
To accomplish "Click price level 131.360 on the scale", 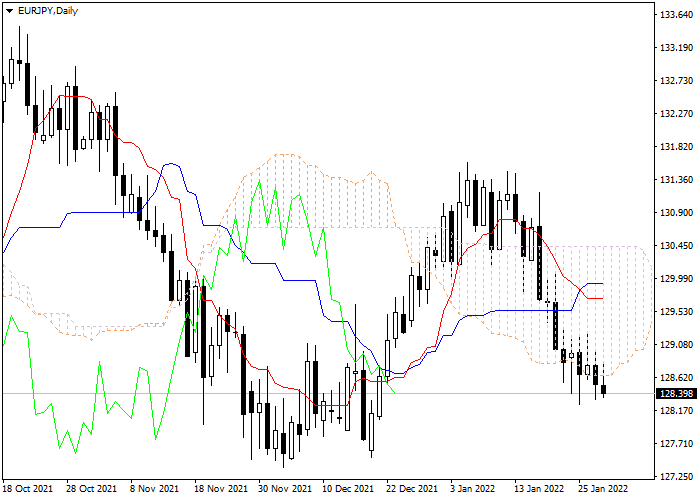I will point(677,180).
